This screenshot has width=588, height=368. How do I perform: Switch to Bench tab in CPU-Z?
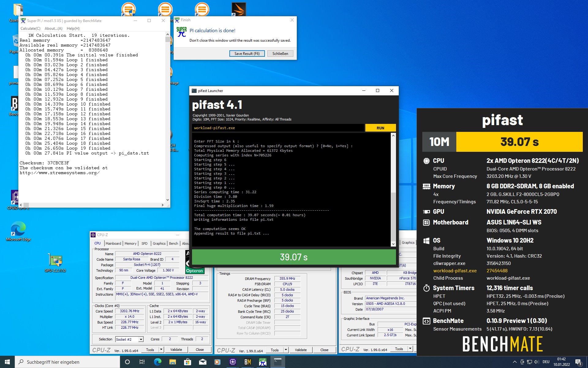[173, 243]
